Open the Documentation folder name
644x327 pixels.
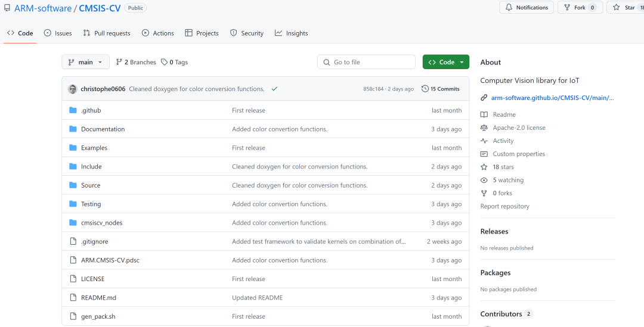(103, 129)
